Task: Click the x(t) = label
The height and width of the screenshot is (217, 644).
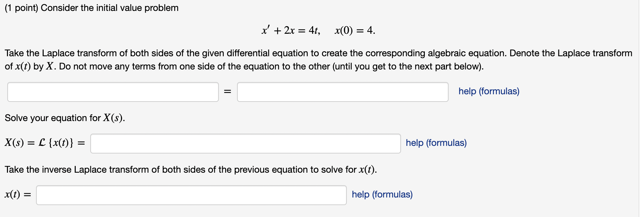Action: [17, 195]
